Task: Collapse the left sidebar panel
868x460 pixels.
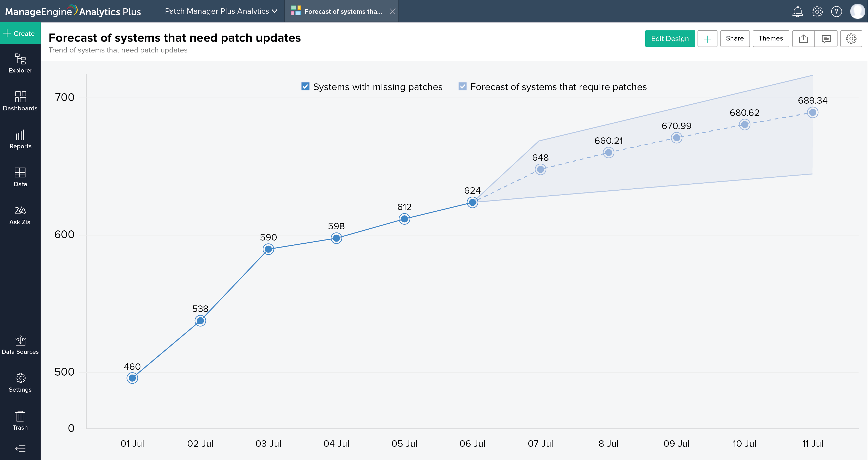Action: point(20,449)
